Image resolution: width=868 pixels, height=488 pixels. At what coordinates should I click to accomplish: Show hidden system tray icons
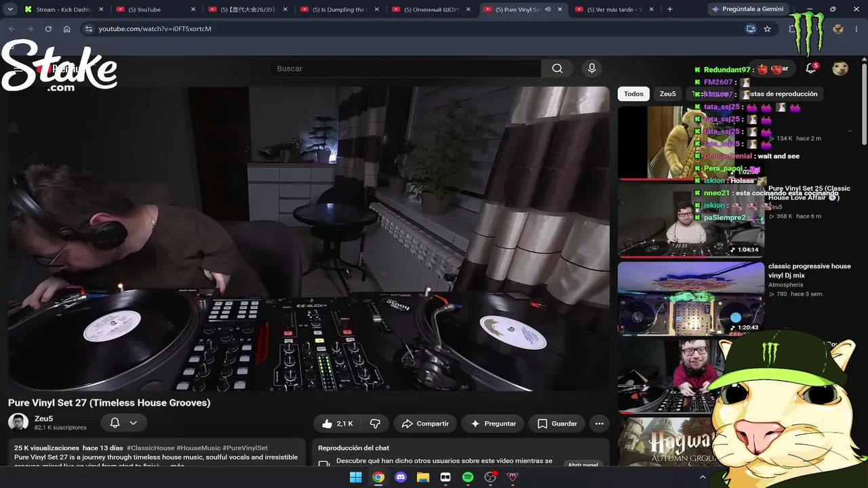pos(703,477)
